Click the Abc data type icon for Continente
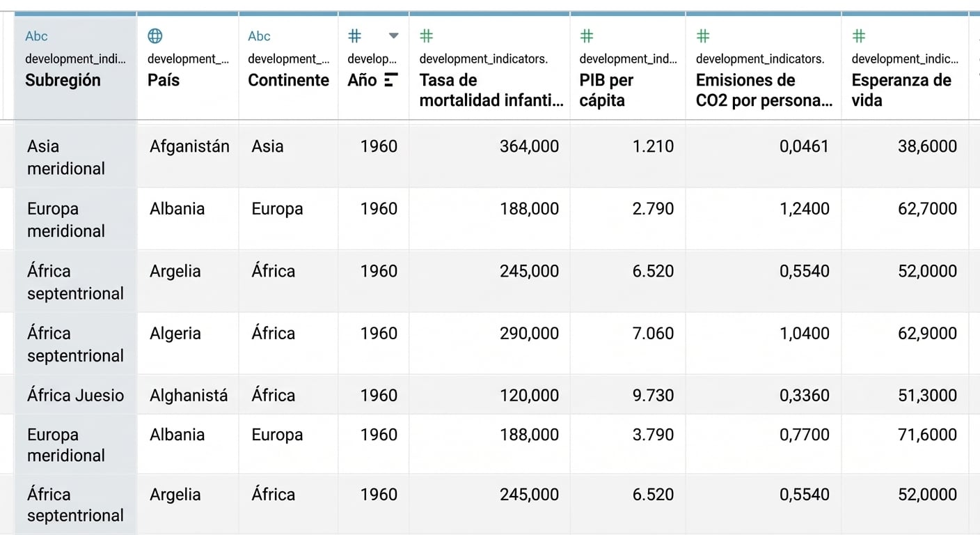Viewport: 980px width, 535px height. pyautogui.click(x=259, y=36)
